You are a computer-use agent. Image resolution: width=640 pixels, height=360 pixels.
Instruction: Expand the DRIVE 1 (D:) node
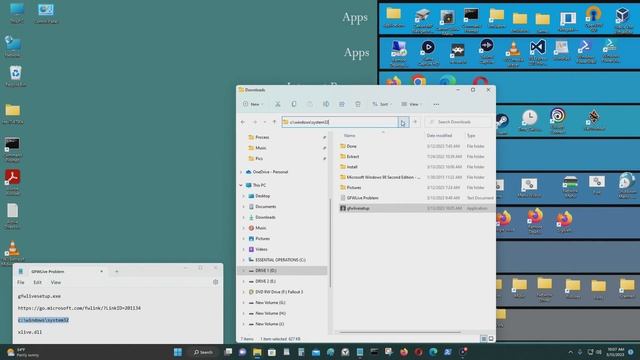pyautogui.click(x=244, y=271)
